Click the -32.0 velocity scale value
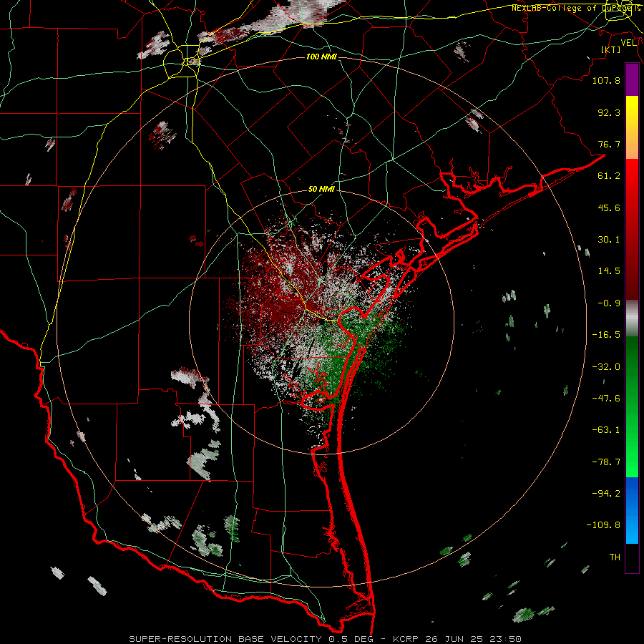644x644 pixels. point(606,367)
